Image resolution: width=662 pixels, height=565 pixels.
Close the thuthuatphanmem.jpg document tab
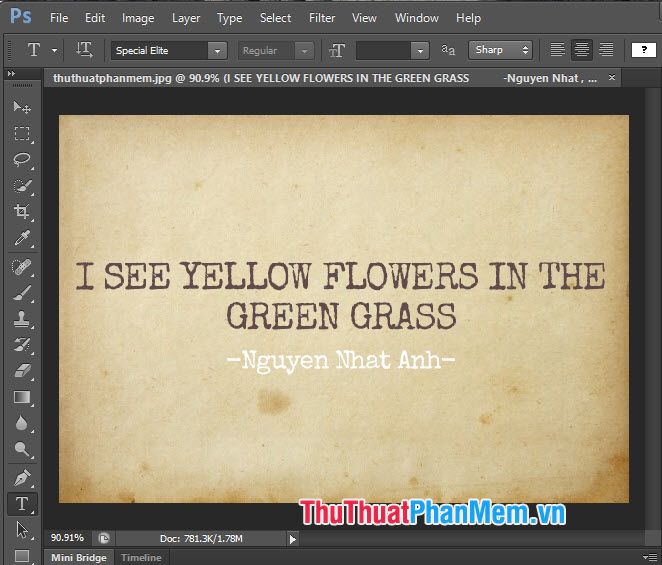(x=612, y=77)
